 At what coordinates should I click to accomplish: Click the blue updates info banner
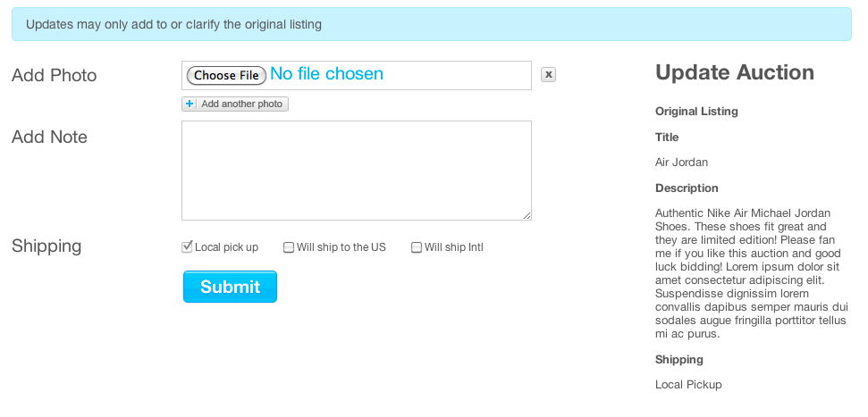(431, 24)
